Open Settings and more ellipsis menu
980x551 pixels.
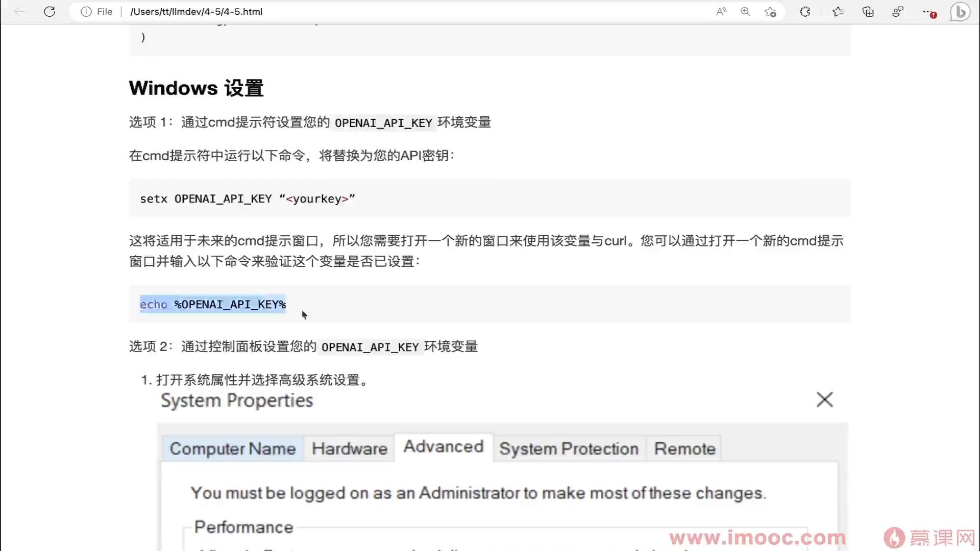(x=927, y=11)
